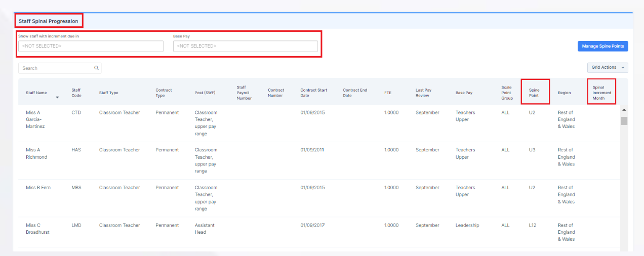Click the Last Pay Review column header
The height and width of the screenshot is (256, 644).
click(x=422, y=93)
